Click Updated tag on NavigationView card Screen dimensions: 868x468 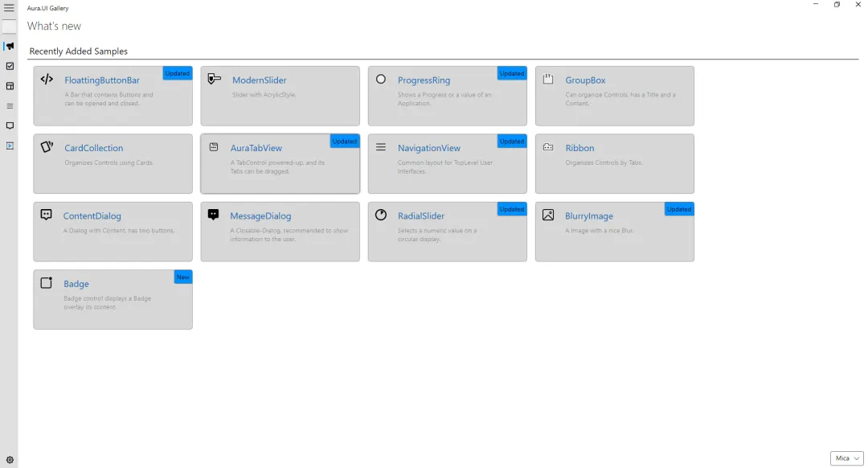(x=511, y=142)
